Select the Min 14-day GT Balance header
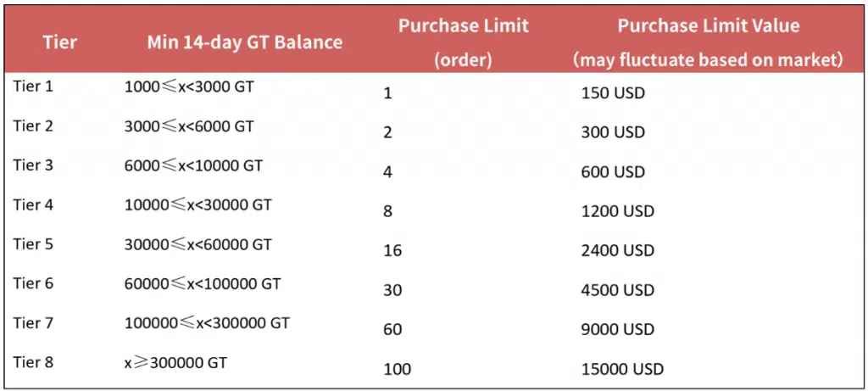Image resolution: width=868 pixels, height=391 pixels. [245, 42]
